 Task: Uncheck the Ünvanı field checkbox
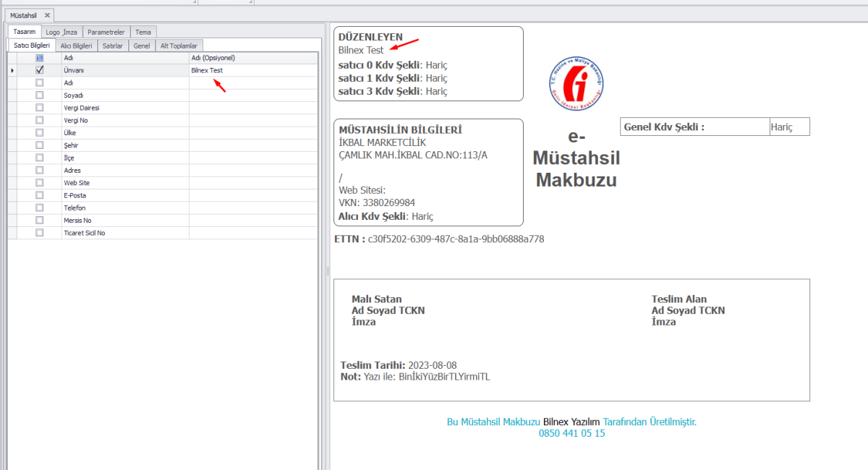click(x=40, y=70)
